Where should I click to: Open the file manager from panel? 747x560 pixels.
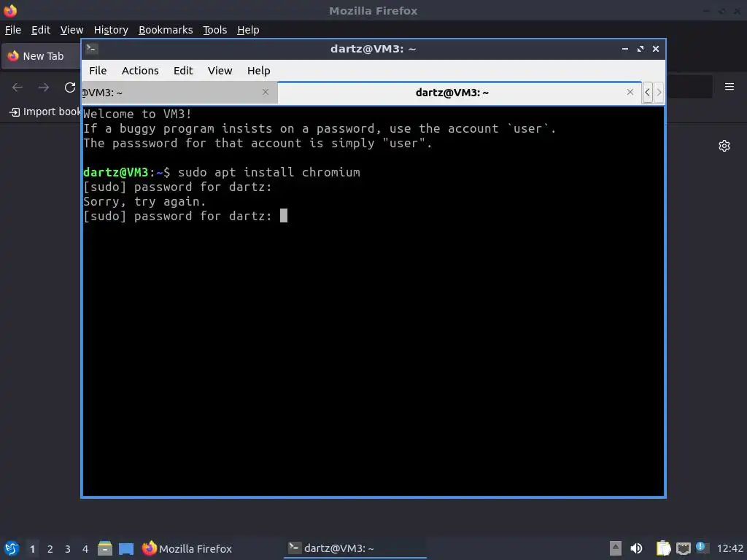[x=105, y=548]
